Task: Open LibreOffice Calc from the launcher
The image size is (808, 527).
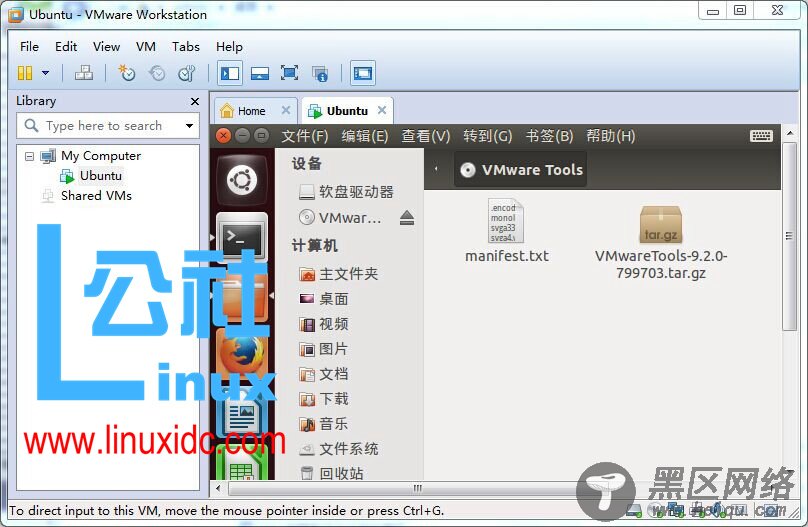Action: (x=242, y=463)
